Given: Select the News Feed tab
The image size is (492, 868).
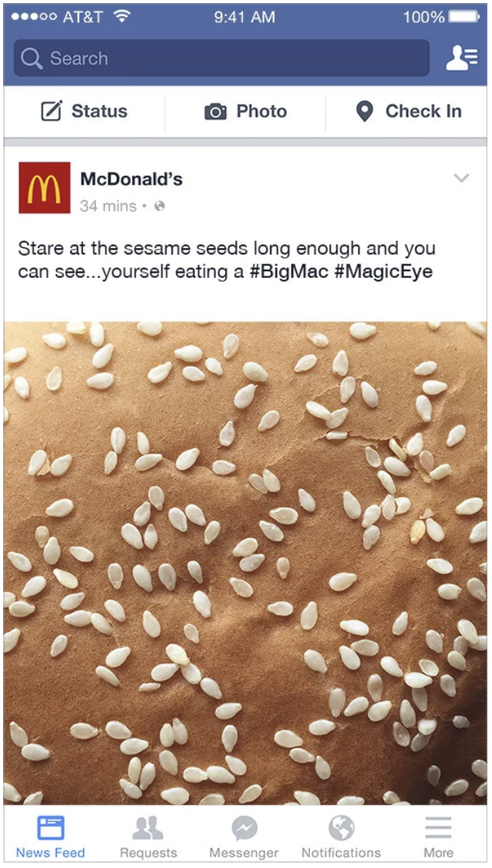Looking at the screenshot, I should tap(51, 837).
